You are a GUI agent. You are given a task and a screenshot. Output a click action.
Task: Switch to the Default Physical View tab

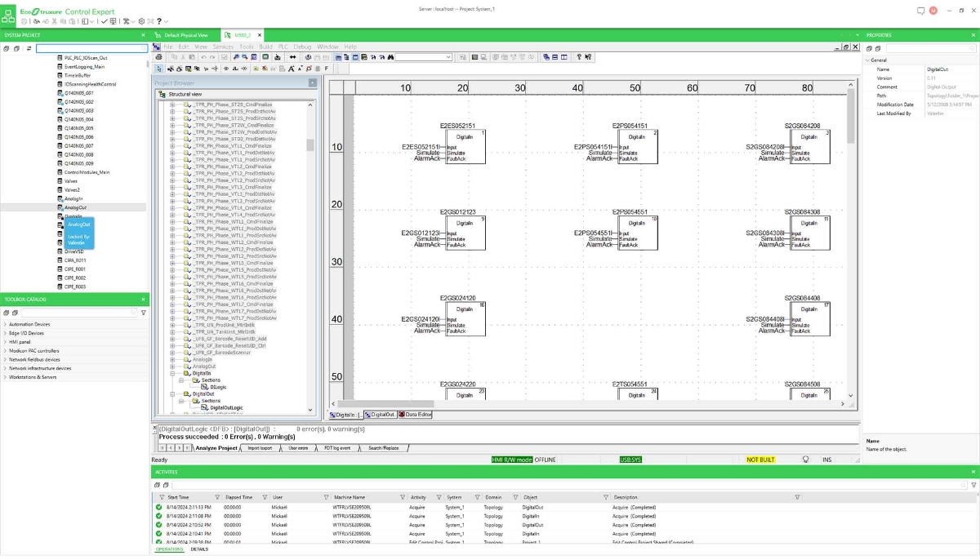(x=185, y=35)
